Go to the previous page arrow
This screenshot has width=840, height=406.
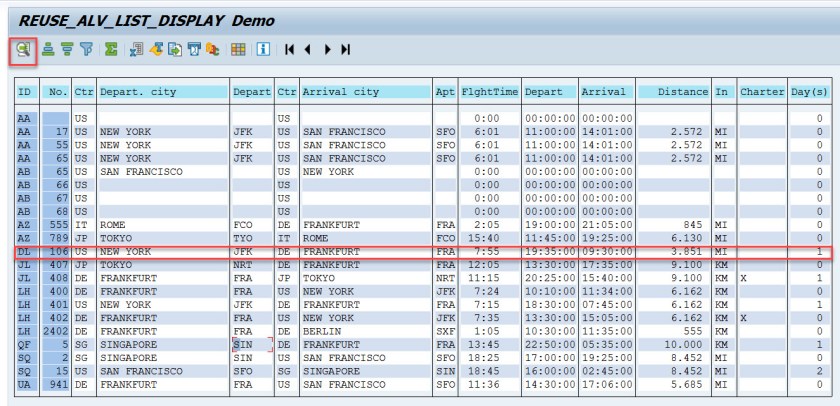308,50
